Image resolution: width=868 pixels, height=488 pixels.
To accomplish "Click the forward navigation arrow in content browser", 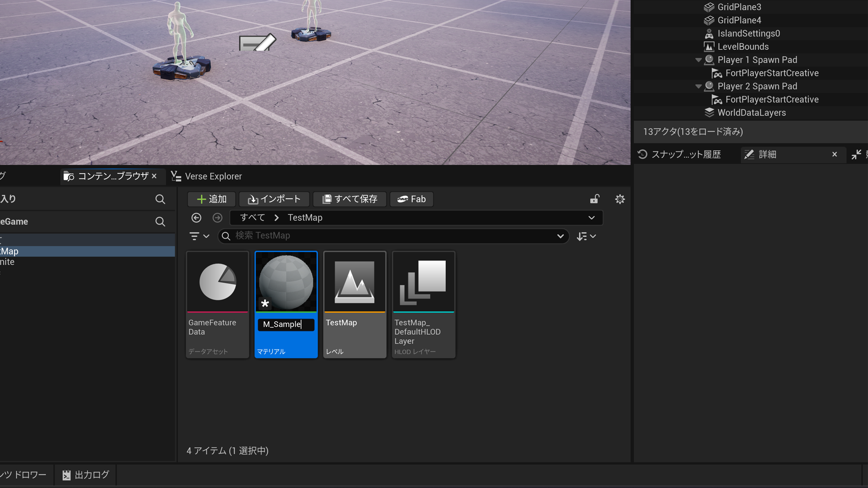I will tap(217, 217).
